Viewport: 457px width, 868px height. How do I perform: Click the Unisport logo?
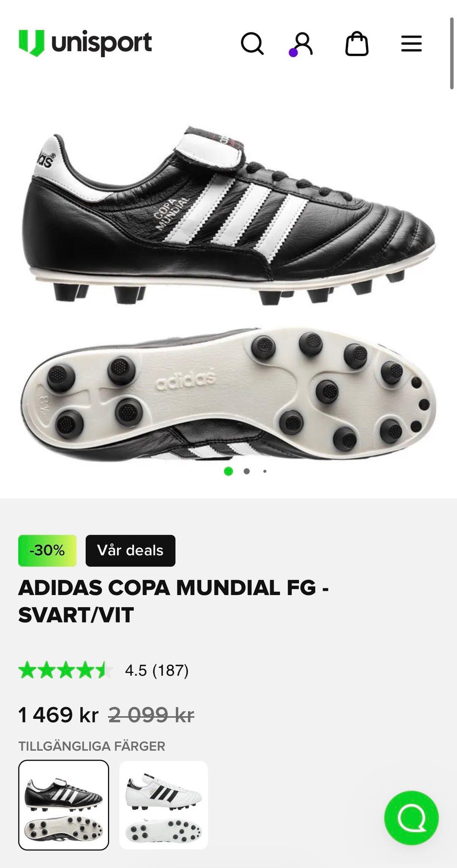click(85, 43)
